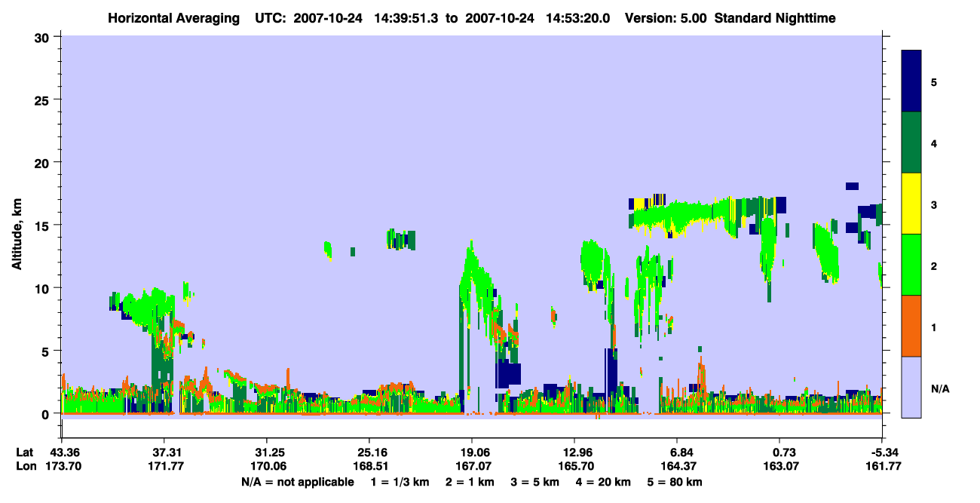The width and height of the screenshot is (980, 503).
Task: Click the bright green color bar segment for level 2
Action: [x=911, y=265]
